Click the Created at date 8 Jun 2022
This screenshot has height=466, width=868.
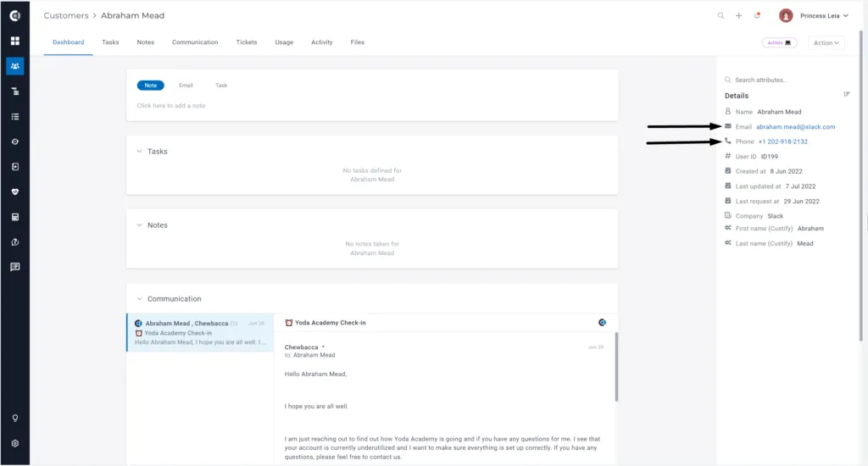(x=786, y=171)
